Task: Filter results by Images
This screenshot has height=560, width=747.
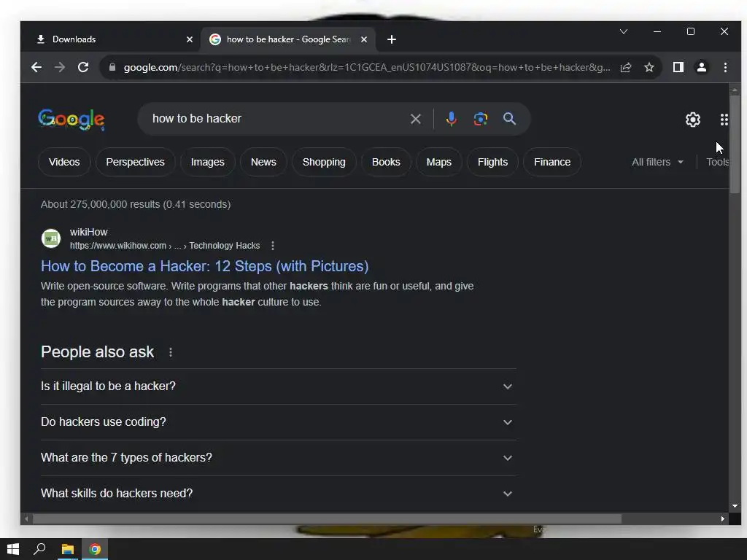Action: pos(208,163)
